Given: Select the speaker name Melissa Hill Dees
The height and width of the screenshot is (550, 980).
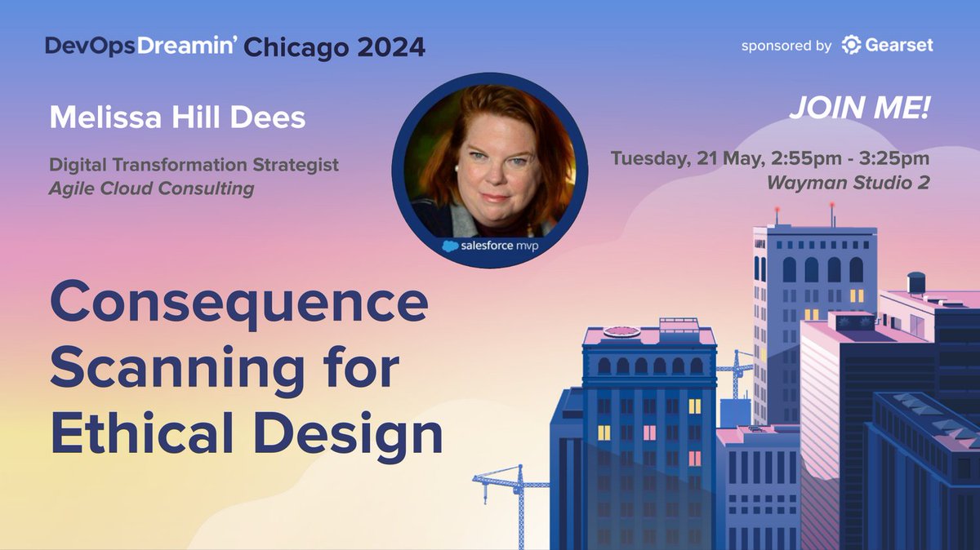Looking at the screenshot, I should pyautogui.click(x=177, y=118).
